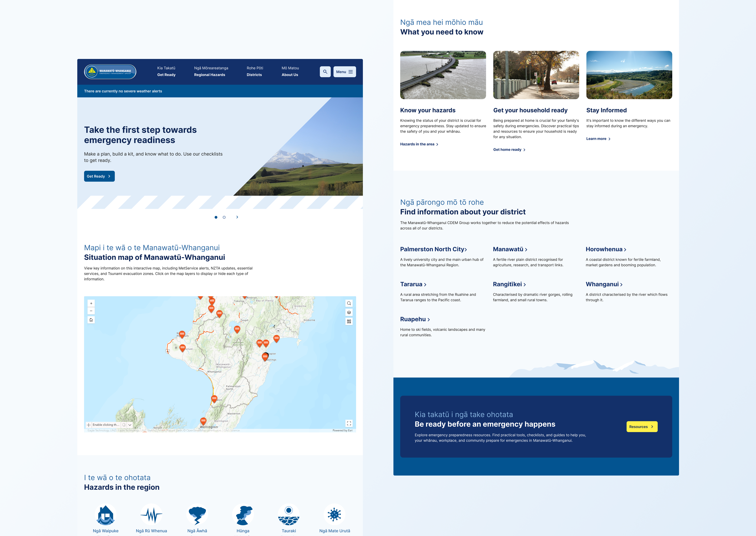This screenshot has height=536, width=756.
Task: Open the Mō Matou About Us nav item
Action: (290, 71)
